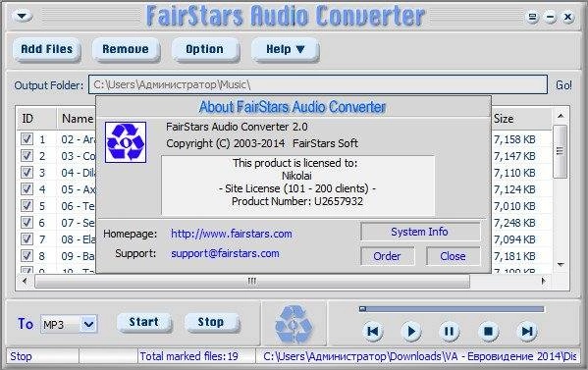588x370 pixels.
Task: Open System Info in About dialog
Action: pos(419,232)
